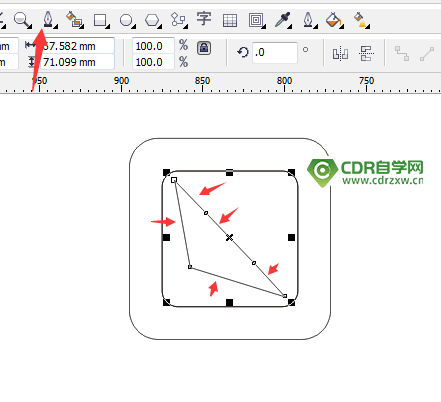Click the top-center selection handle

click(x=229, y=172)
